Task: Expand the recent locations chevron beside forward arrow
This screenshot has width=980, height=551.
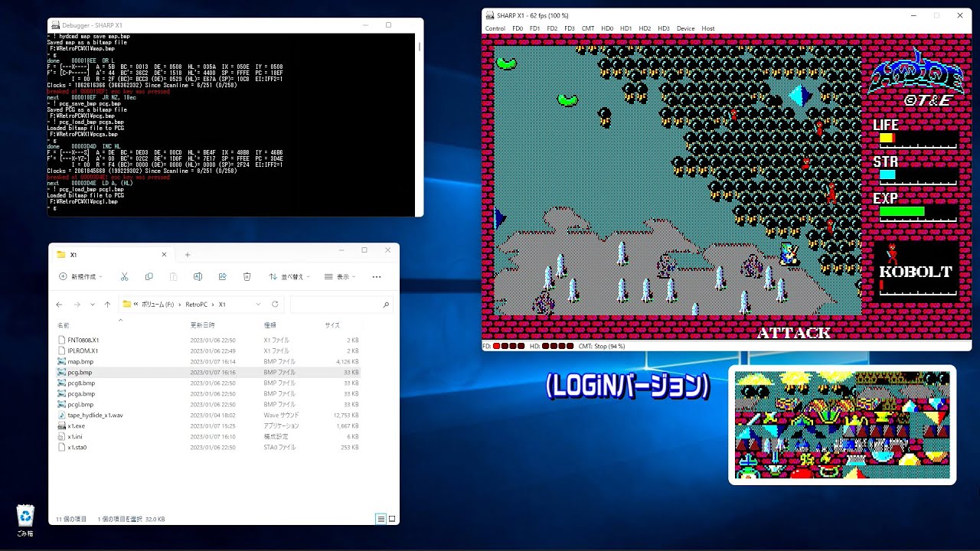Action: pyautogui.click(x=92, y=304)
